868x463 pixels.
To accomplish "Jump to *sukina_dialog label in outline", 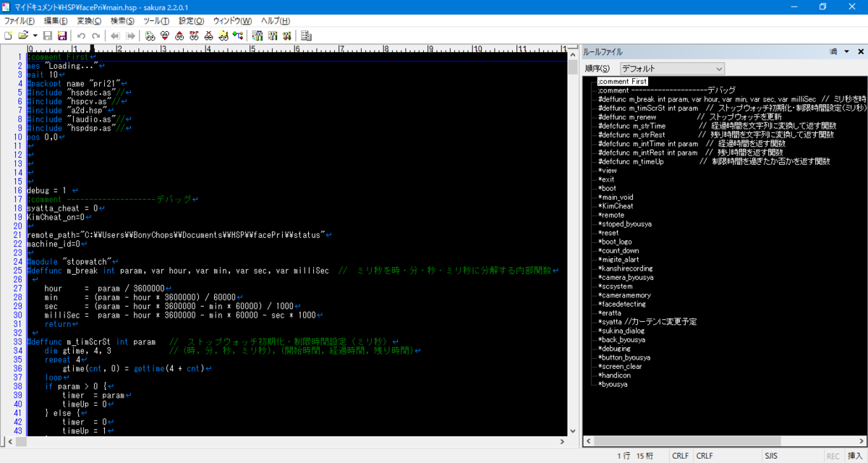I will [621, 331].
